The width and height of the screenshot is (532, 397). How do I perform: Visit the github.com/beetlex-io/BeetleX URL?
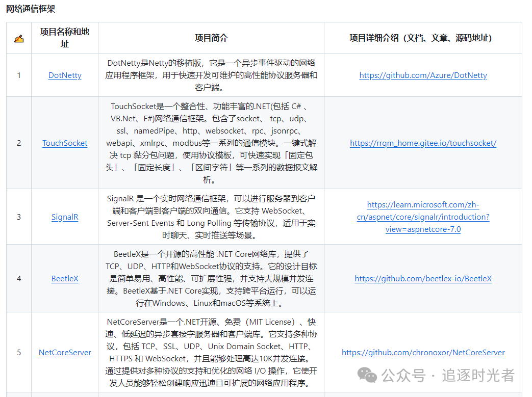tap(423, 279)
